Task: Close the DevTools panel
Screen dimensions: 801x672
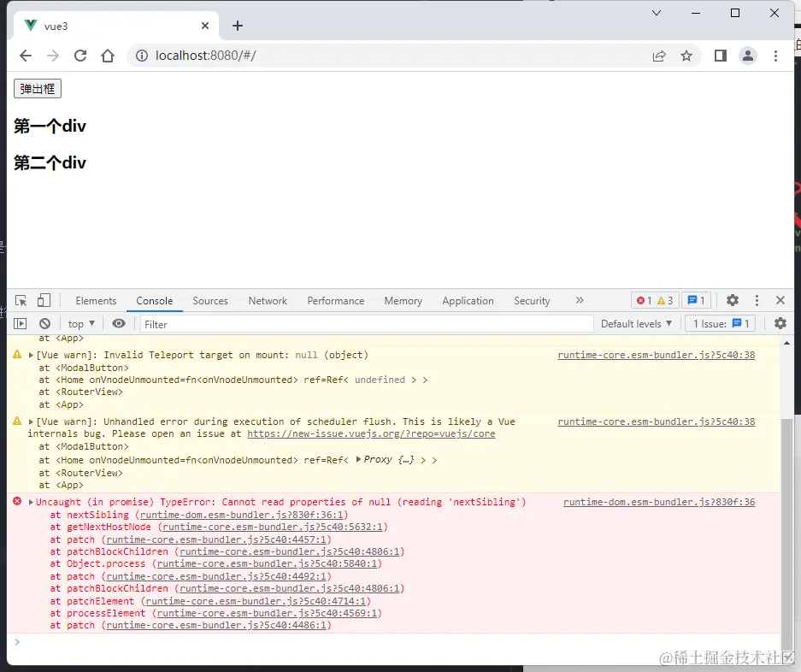Action: pos(780,300)
